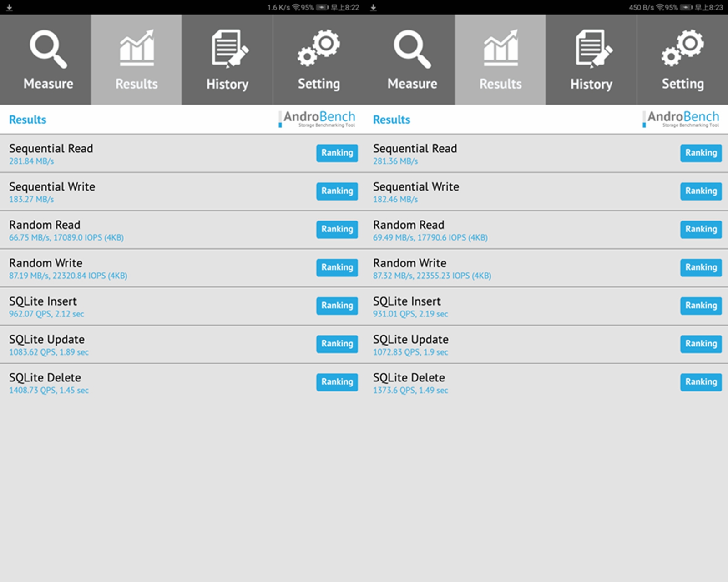The height and width of the screenshot is (582, 728).
Task: Tap the History document icon in left screenshot
Action: [229, 49]
